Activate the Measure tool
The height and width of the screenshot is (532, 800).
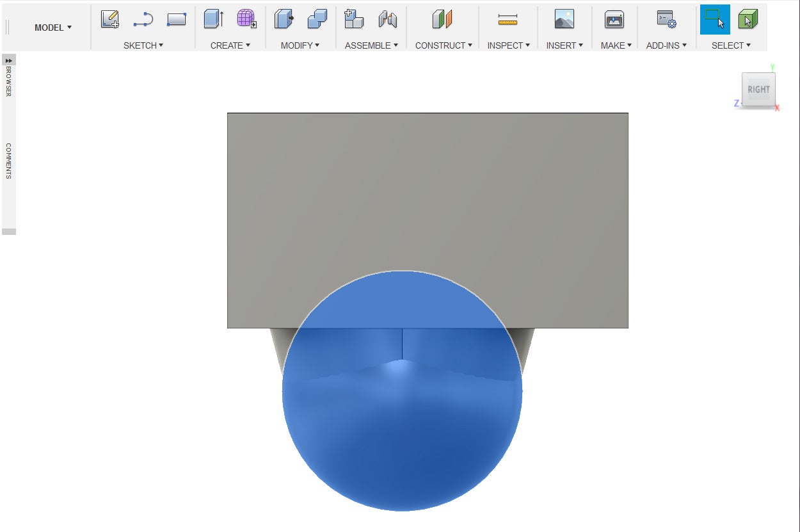coord(508,20)
